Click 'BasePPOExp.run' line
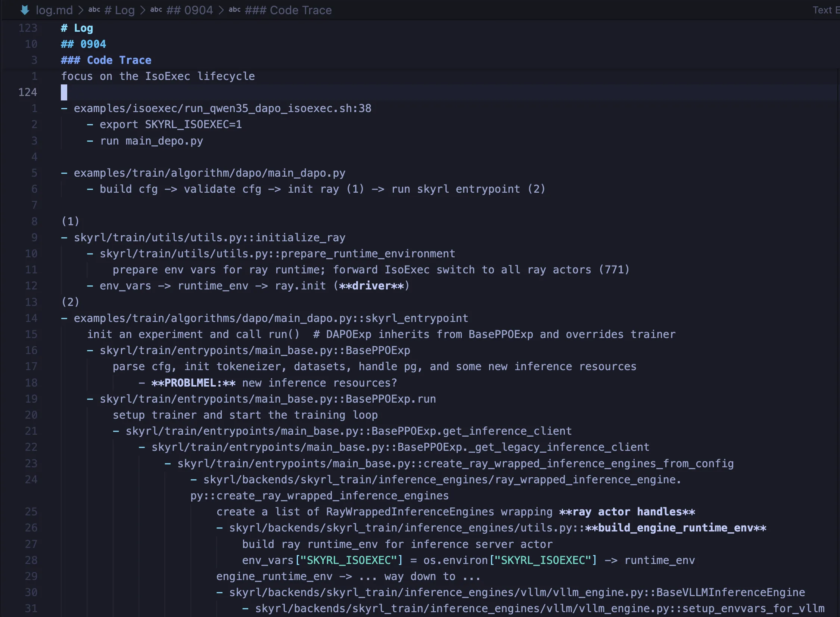Screen dimensions: 840x617 (x=268, y=399)
